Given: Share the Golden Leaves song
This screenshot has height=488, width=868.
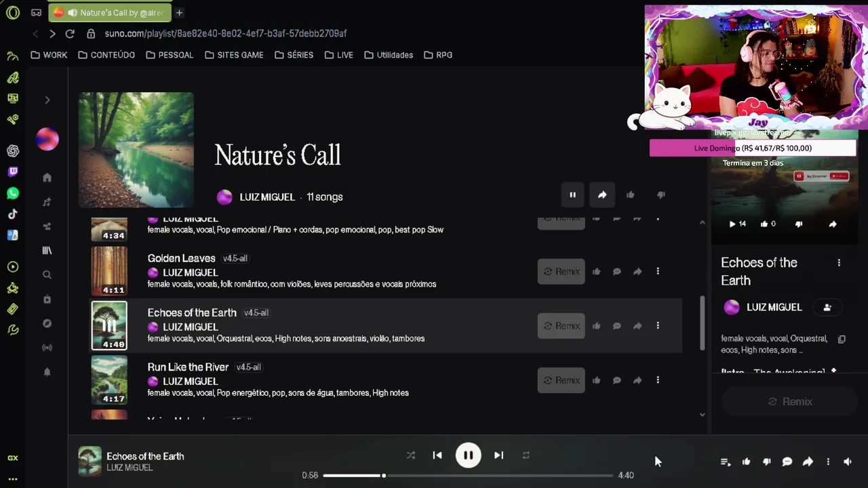Looking at the screenshot, I should [637, 271].
